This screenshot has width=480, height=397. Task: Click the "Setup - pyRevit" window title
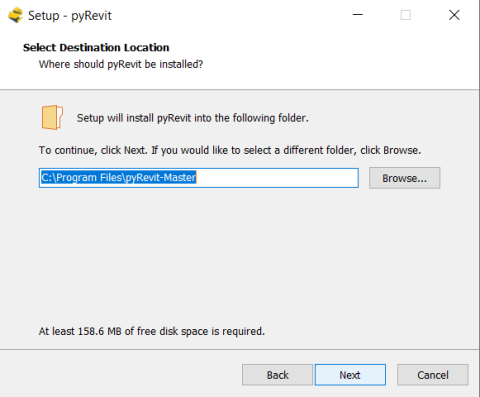click(x=70, y=16)
